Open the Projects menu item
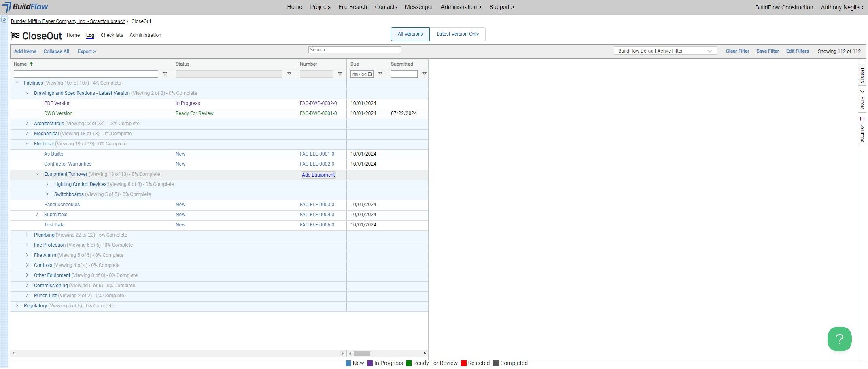868x369 pixels. (x=320, y=7)
